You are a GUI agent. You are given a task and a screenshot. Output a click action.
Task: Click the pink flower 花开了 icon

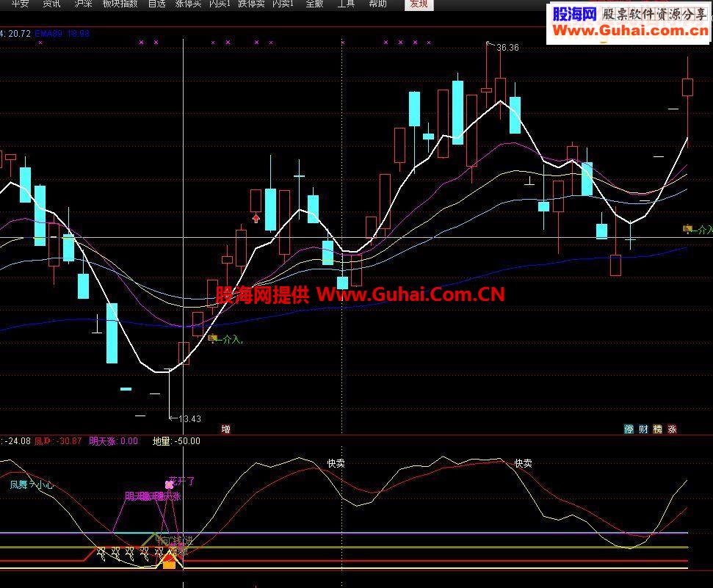pos(169,484)
